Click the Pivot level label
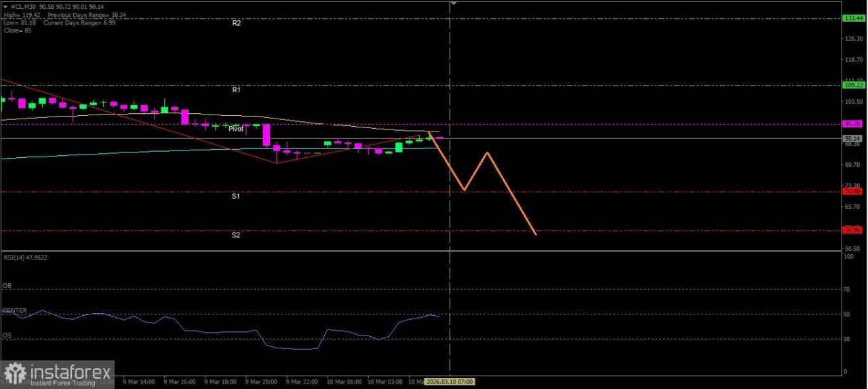868x389 pixels. [236, 129]
